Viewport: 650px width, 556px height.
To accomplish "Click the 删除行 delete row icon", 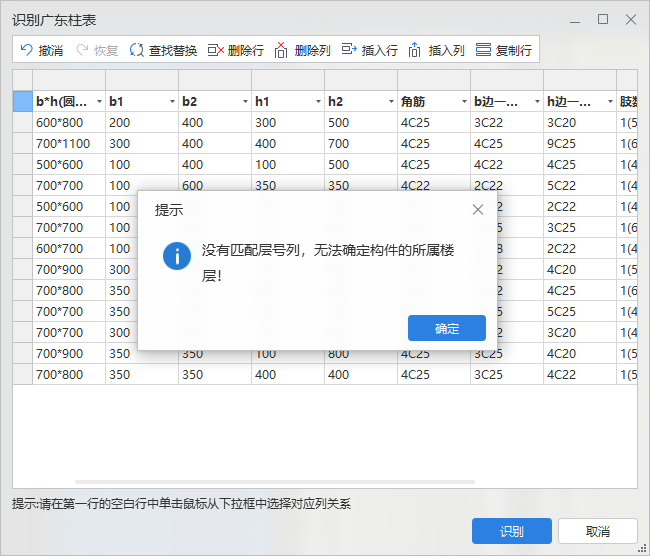I will (216, 50).
